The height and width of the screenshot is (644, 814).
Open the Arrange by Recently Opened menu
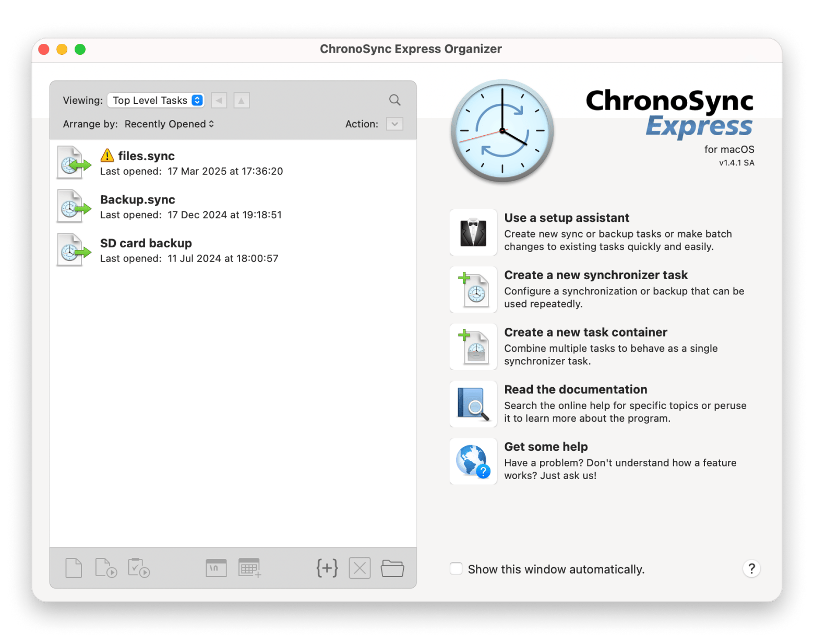pos(169,124)
